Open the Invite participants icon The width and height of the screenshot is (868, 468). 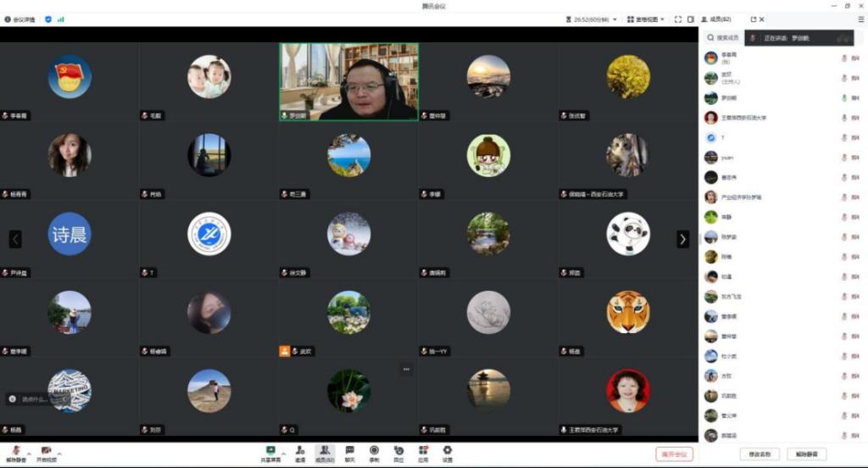pyautogui.click(x=300, y=452)
